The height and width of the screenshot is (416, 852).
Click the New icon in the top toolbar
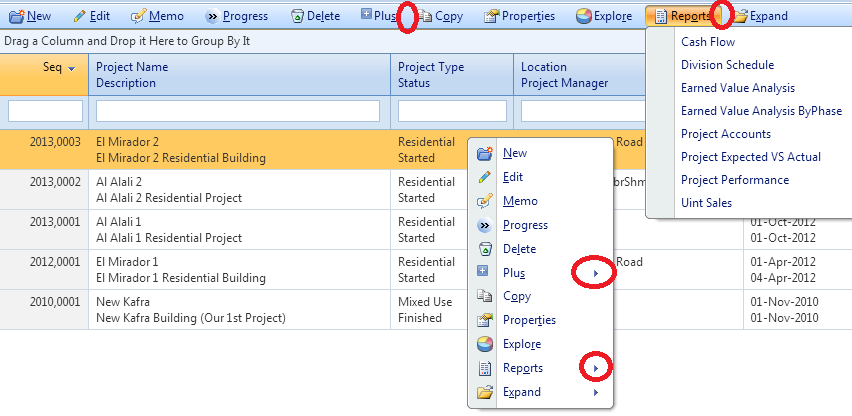pos(15,16)
